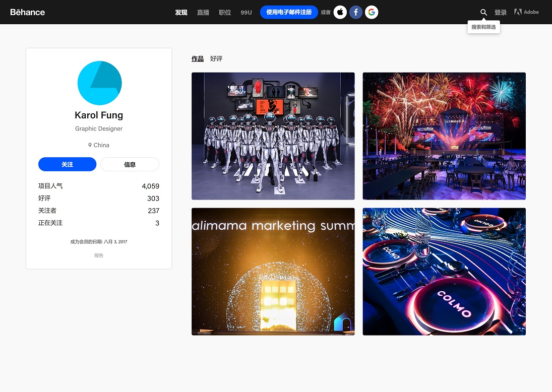Click the 信息 button

pyautogui.click(x=130, y=164)
